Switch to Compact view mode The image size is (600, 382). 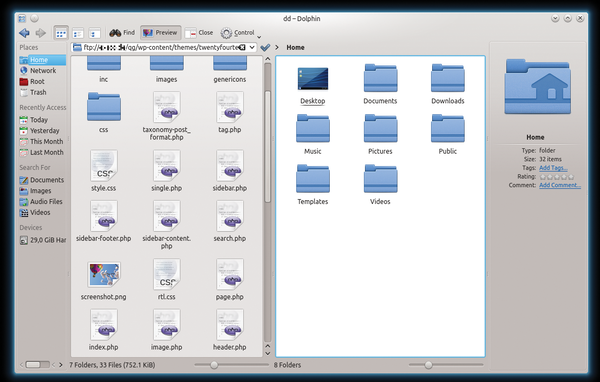tap(78, 33)
